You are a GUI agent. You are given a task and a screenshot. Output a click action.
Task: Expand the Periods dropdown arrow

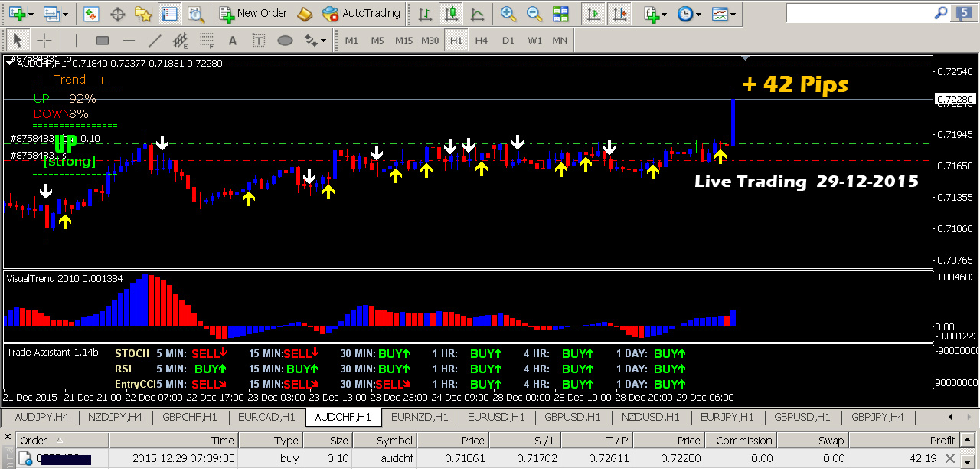click(699, 14)
